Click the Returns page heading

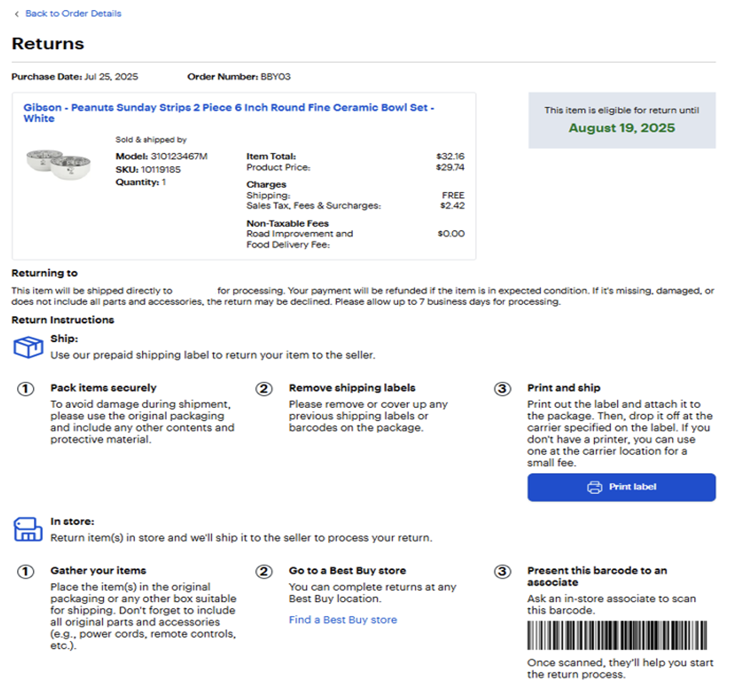[x=48, y=44]
